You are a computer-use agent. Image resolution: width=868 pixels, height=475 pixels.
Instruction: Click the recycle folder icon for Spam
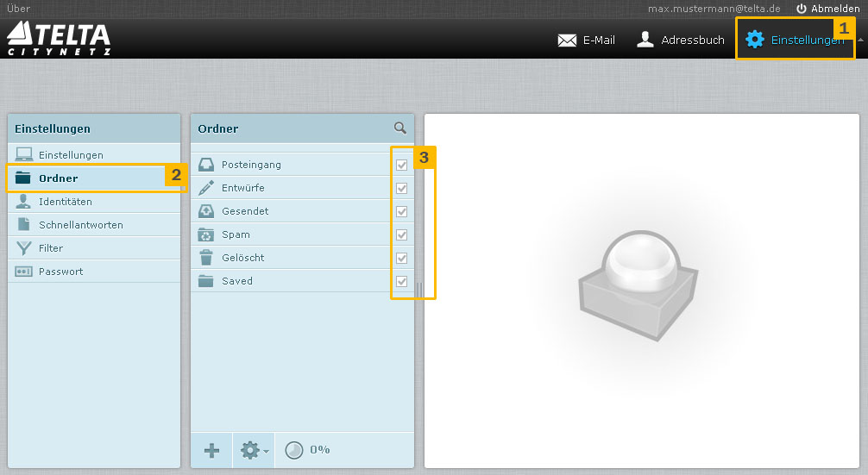coord(206,234)
